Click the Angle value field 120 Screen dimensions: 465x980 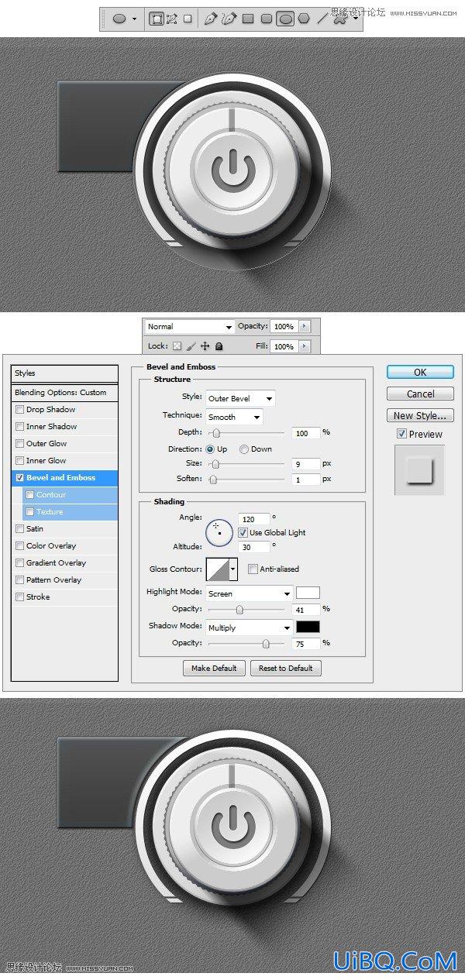tap(256, 518)
